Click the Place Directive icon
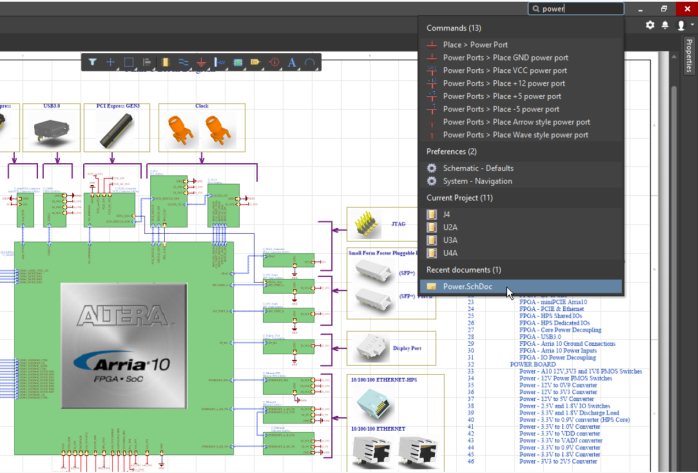Screen dimensions: 698x473 (x=274, y=62)
